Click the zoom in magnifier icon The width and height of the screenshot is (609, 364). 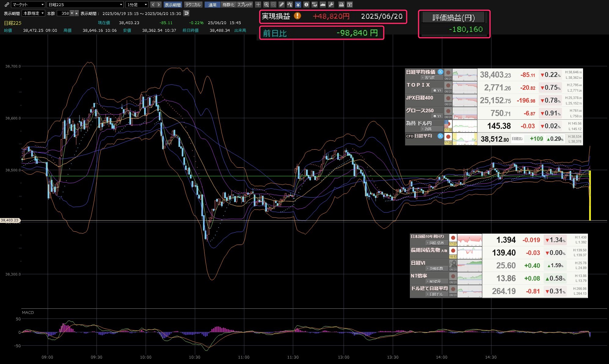(x=266, y=5)
